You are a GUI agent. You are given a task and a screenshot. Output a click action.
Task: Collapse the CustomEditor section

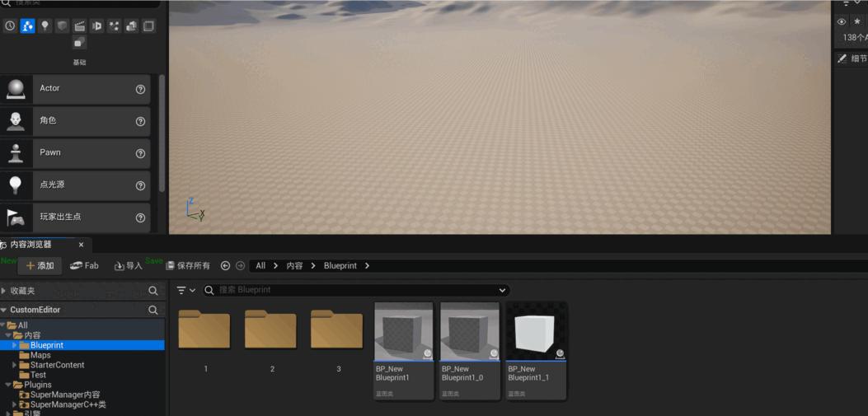point(4,310)
